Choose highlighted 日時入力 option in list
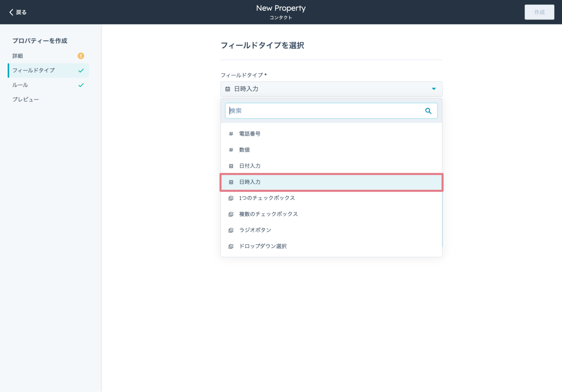This screenshot has height=392, width=562. [x=331, y=182]
